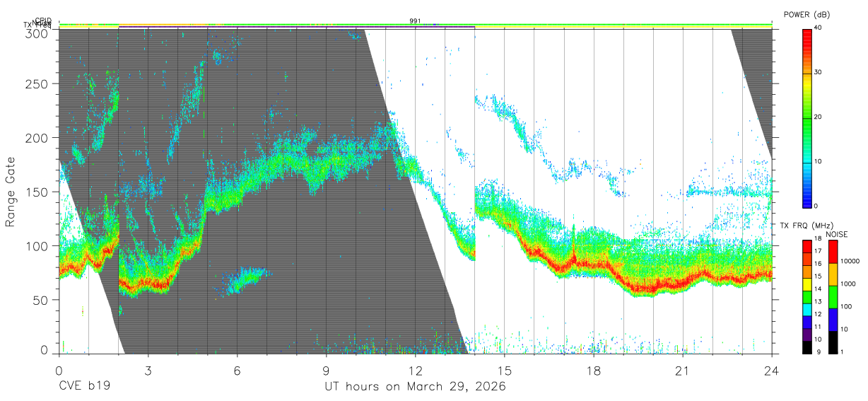Screen dimensions: 868x401
Task: Select the cyan 12-13 MHz frequency swatch
Action: point(807,309)
